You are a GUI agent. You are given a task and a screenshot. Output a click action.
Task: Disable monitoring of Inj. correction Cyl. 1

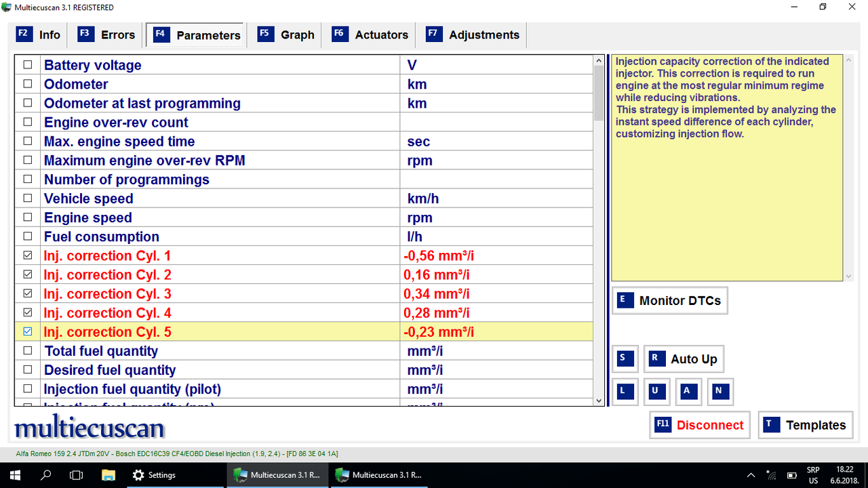27,256
